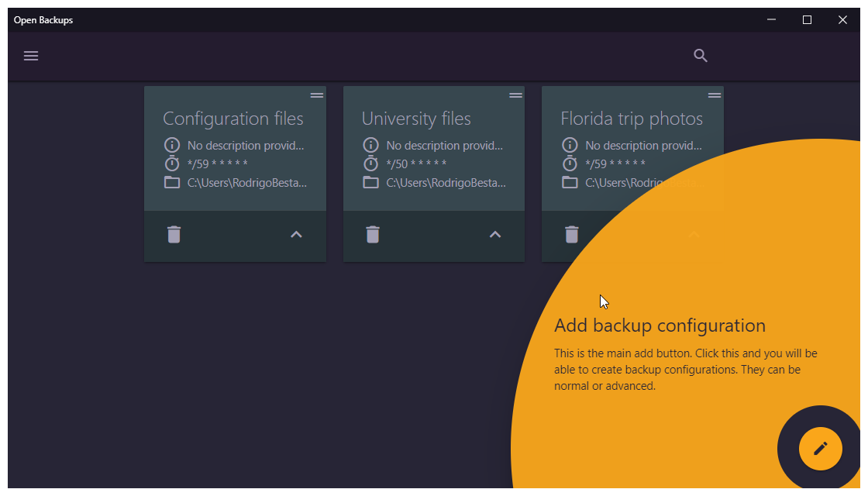Viewport: 868px width, 496px height.
Task: Click trash icon on Florida trip photos
Action: (572, 234)
